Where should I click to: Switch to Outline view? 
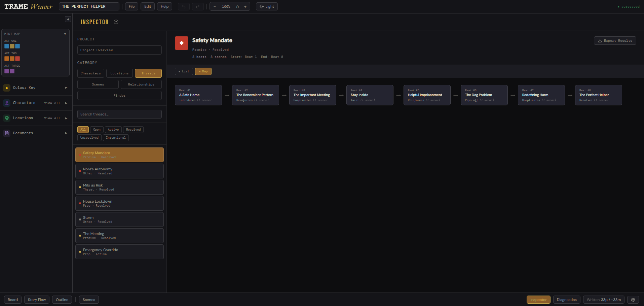(x=62, y=300)
